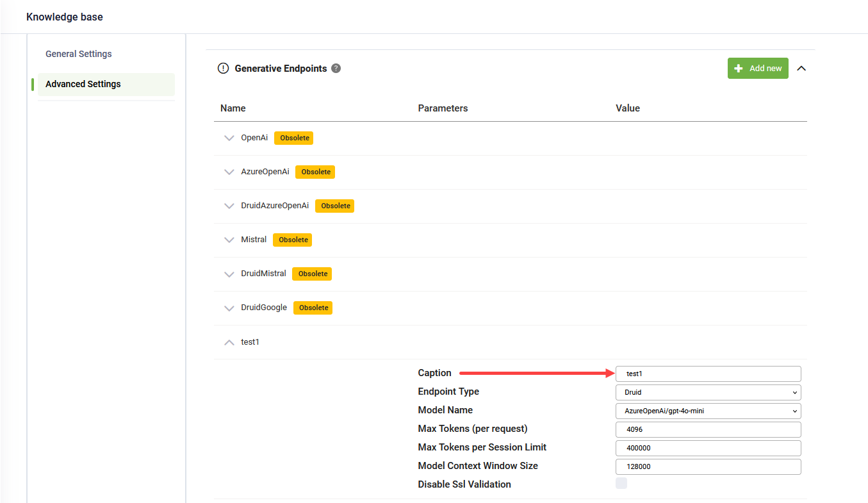
Task: Click the Name column header
Action: 233,108
